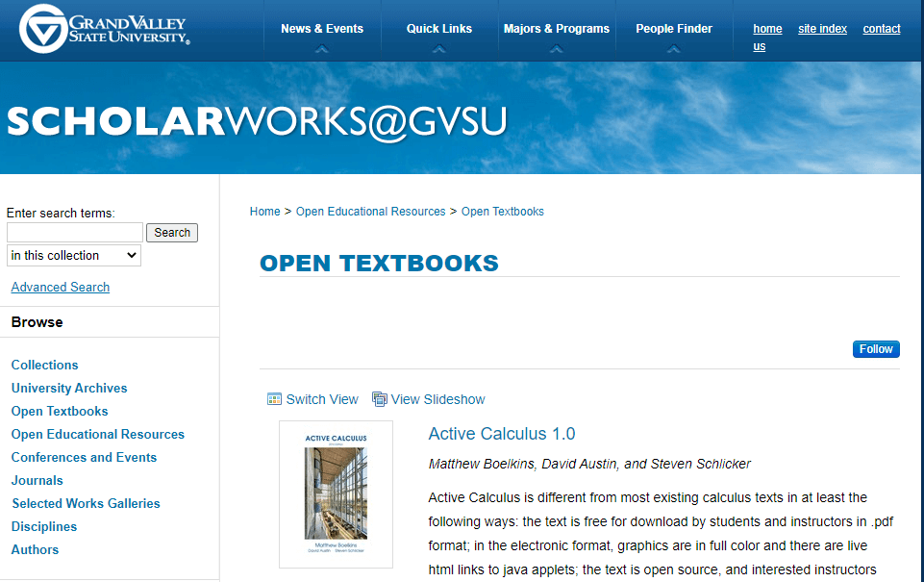Click the View Slideshow icon
The image size is (924, 582).
click(x=380, y=399)
